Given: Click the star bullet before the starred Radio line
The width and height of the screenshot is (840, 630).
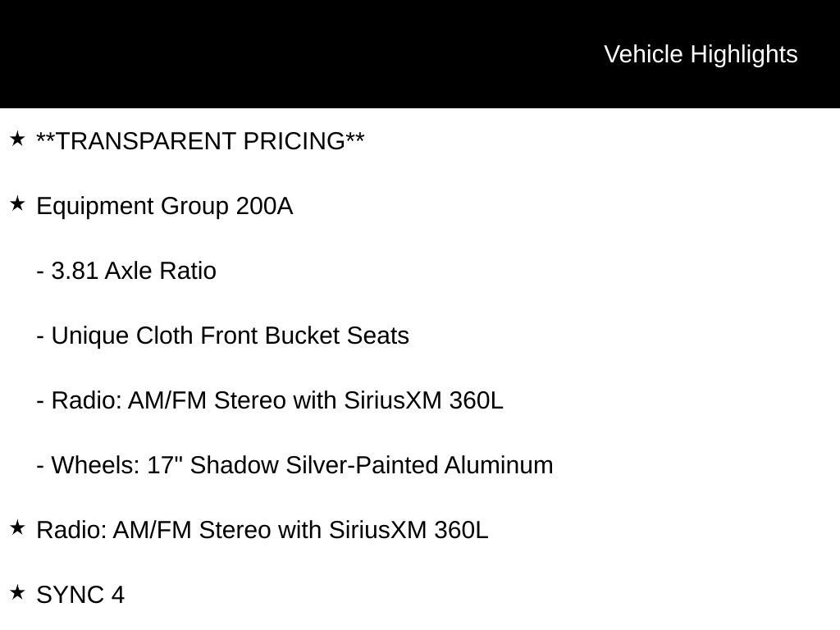Looking at the screenshot, I should click(x=17, y=528).
